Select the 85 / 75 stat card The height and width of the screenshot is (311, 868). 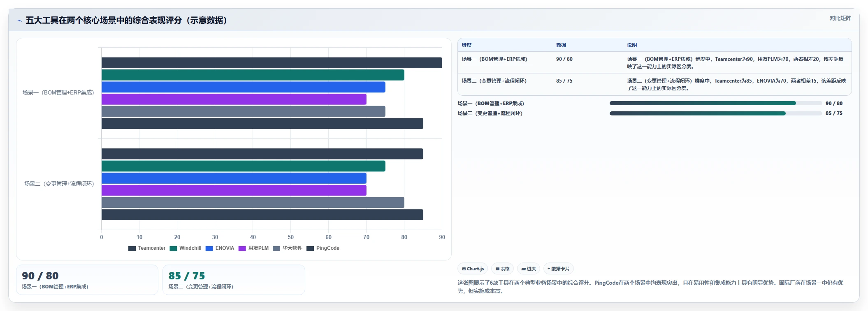point(234,280)
